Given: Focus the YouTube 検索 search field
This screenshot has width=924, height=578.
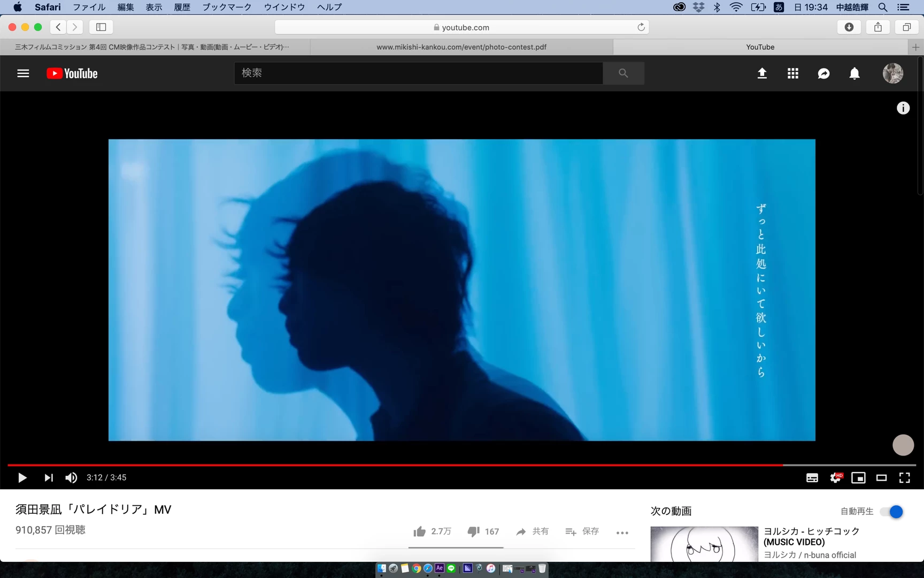Looking at the screenshot, I should tap(419, 73).
